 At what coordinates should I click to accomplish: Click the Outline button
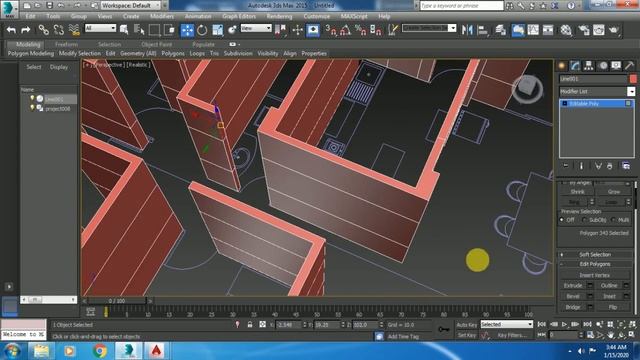(609, 286)
